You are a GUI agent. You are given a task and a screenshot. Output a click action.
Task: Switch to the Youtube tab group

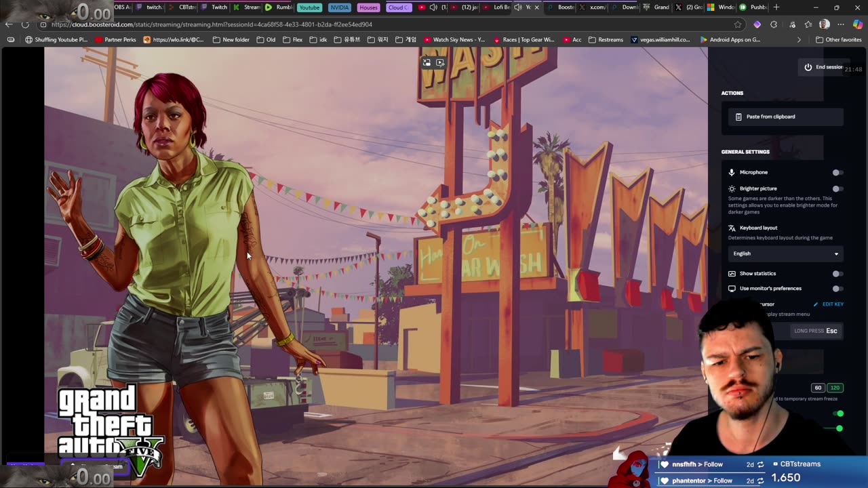[309, 7]
